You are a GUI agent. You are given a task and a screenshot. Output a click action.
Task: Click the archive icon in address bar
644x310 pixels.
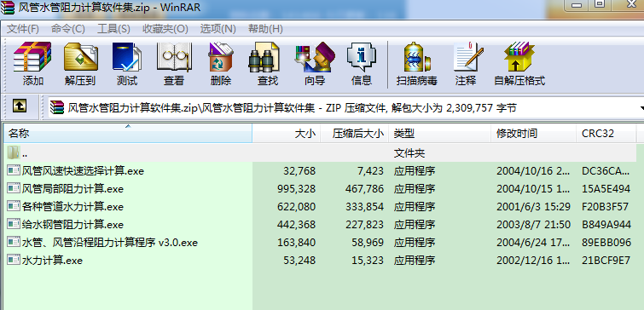[x=57, y=107]
